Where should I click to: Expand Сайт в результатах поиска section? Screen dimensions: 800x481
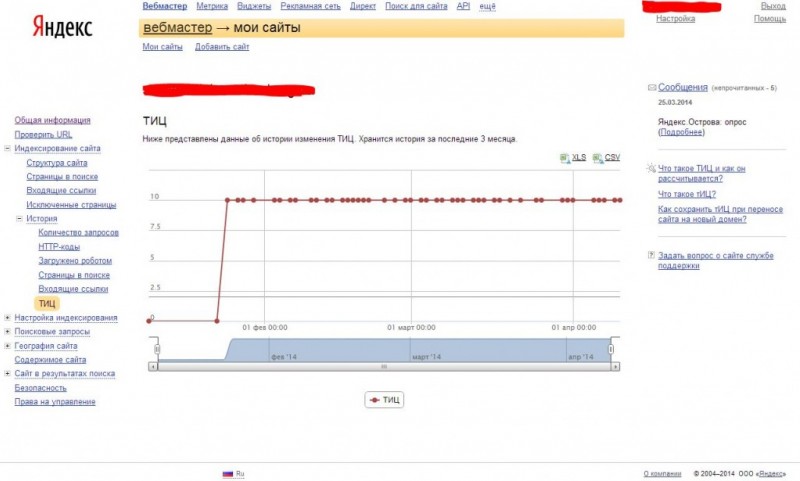point(7,373)
